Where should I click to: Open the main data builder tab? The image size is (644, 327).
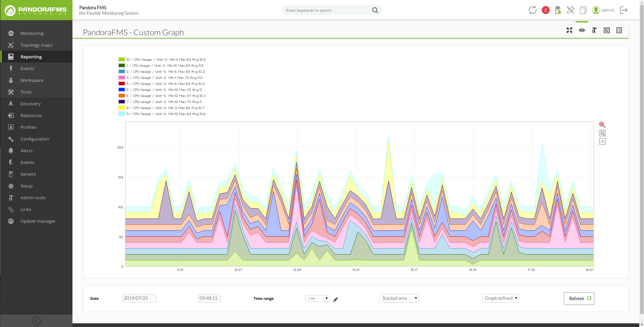(x=594, y=30)
